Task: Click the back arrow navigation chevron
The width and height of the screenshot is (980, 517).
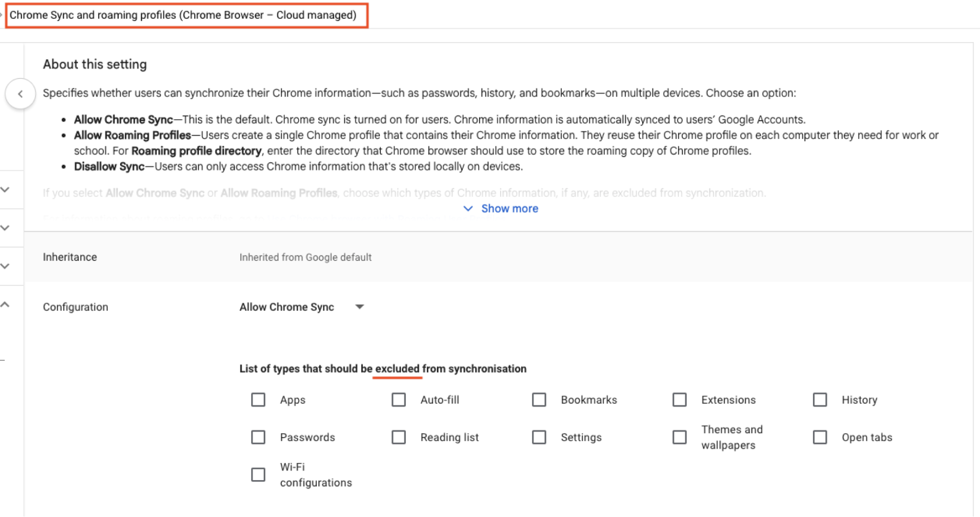Action: point(21,93)
